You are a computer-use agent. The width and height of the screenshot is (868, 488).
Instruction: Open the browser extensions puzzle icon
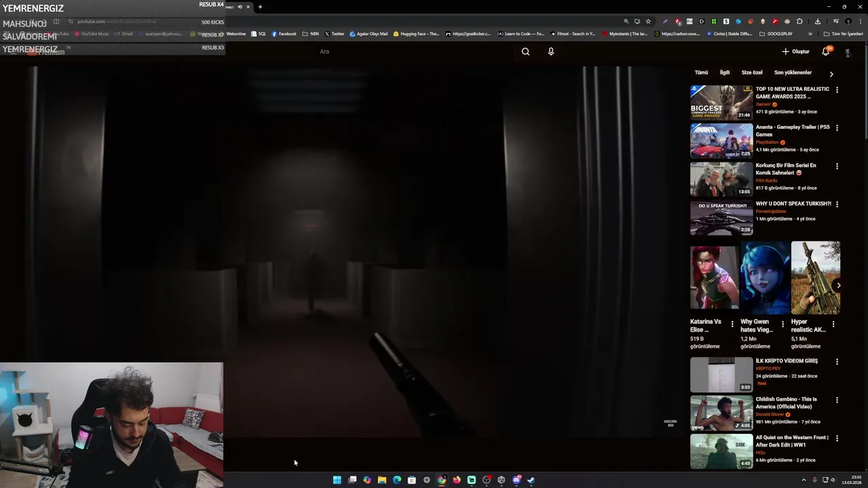pos(800,22)
